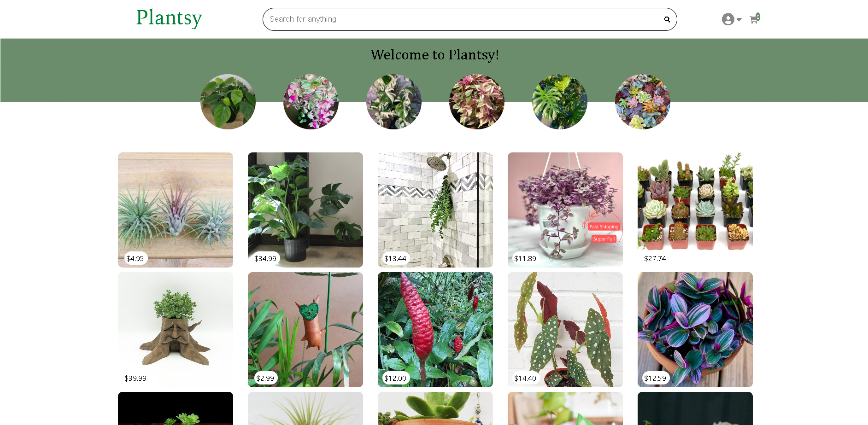Open the $13.44 shower eucalyptus listing

click(x=435, y=210)
